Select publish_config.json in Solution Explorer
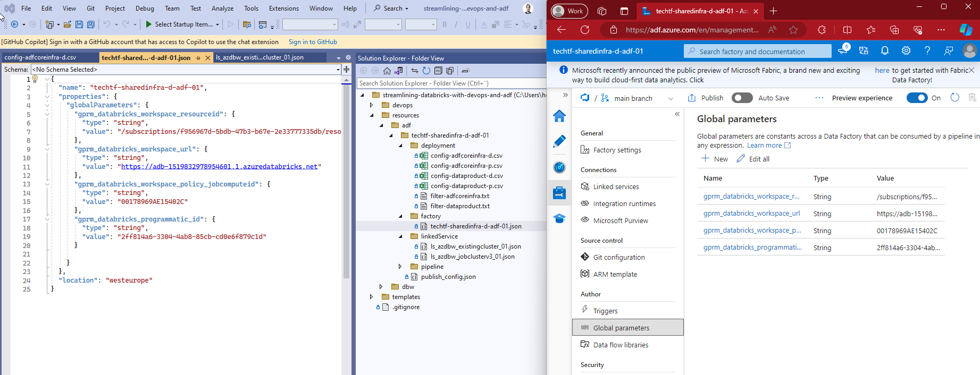 (x=448, y=277)
